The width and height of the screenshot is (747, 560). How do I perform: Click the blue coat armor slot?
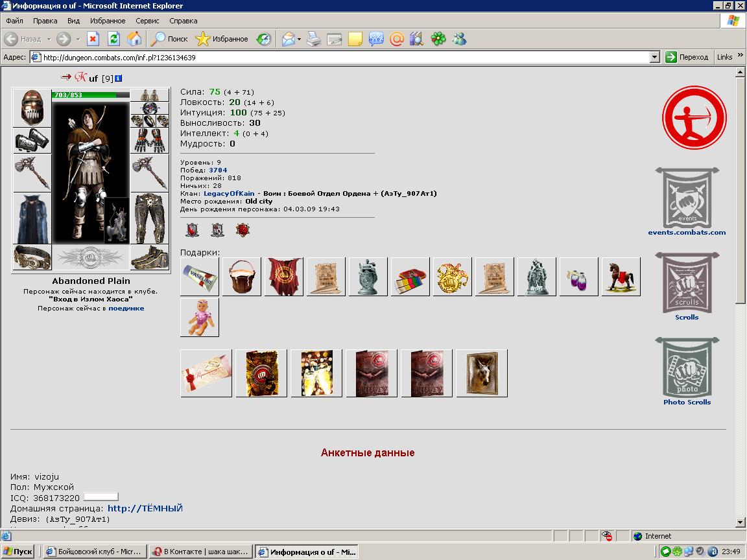tap(32, 218)
